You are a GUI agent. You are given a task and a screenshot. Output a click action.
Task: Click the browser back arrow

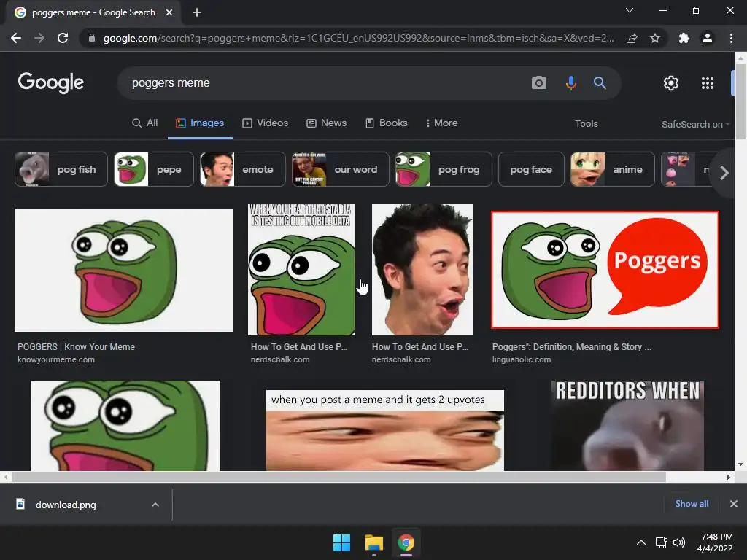pyautogui.click(x=16, y=38)
